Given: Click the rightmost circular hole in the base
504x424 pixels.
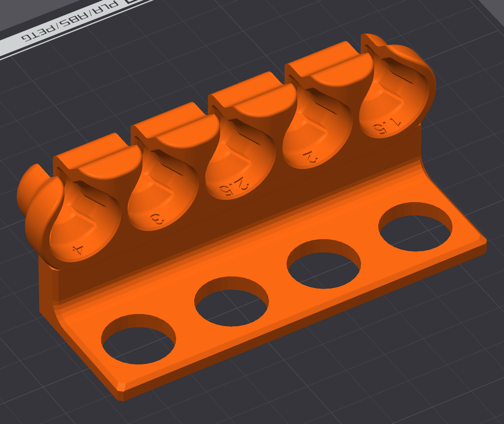Looking at the screenshot, I should tap(415, 227).
